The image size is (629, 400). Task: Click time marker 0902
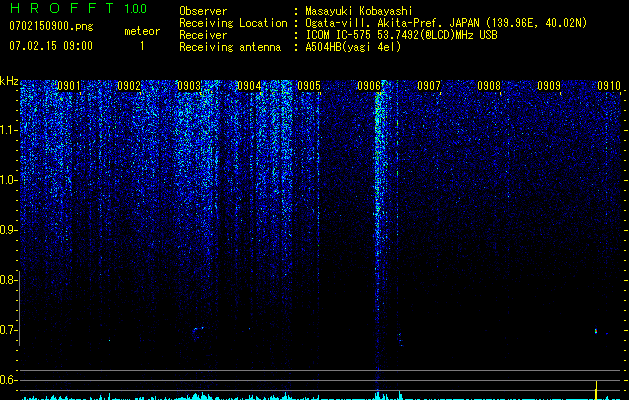pyautogui.click(x=129, y=86)
